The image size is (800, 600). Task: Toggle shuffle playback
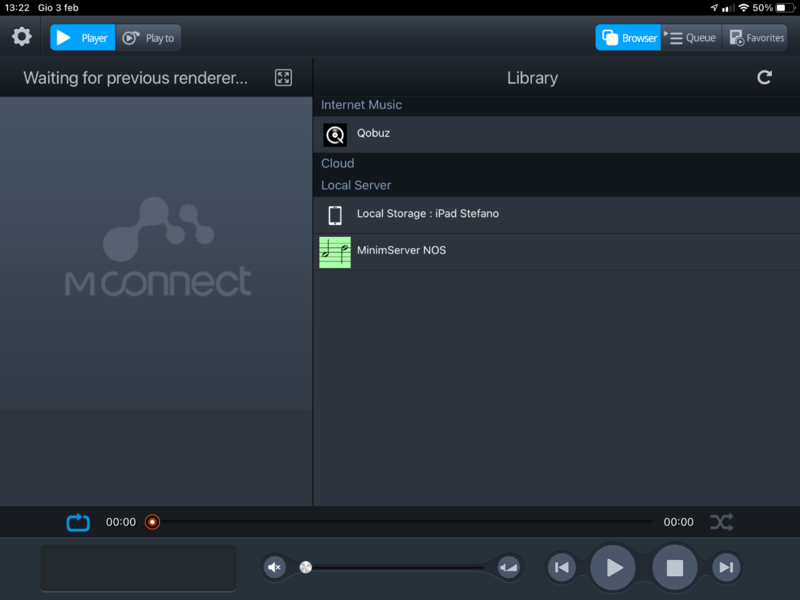click(x=721, y=522)
